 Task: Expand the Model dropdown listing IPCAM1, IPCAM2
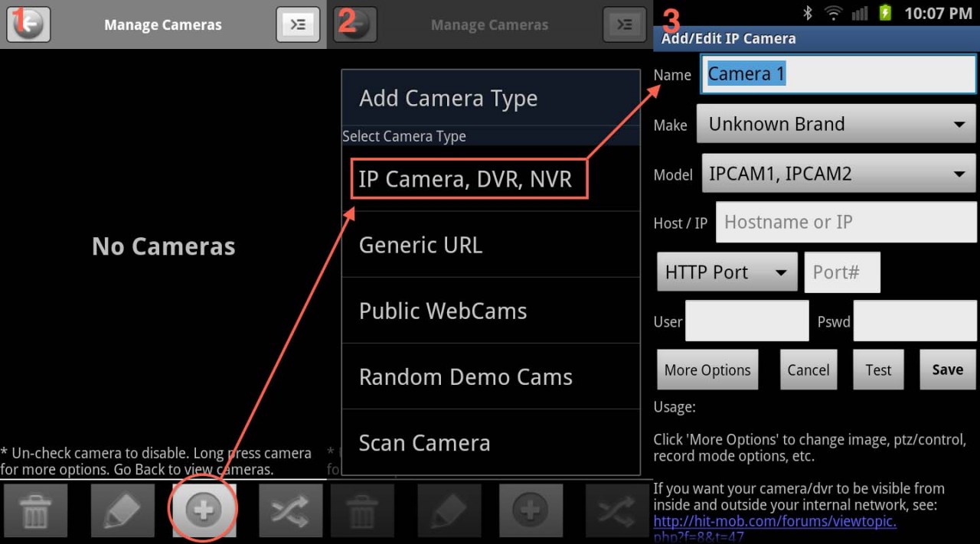pyautogui.click(x=838, y=173)
